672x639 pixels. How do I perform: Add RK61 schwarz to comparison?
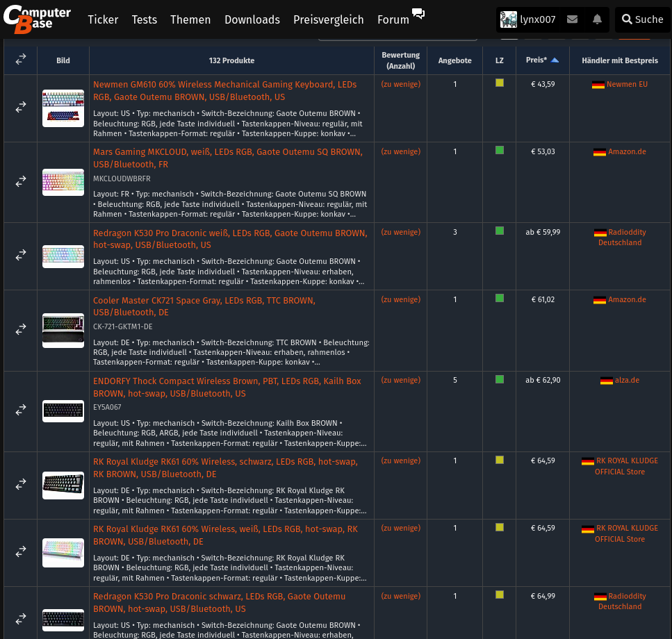coord(21,484)
